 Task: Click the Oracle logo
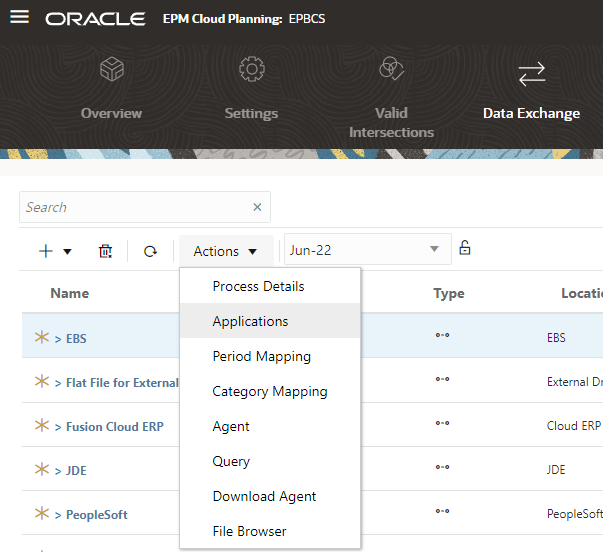pos(95,18)
